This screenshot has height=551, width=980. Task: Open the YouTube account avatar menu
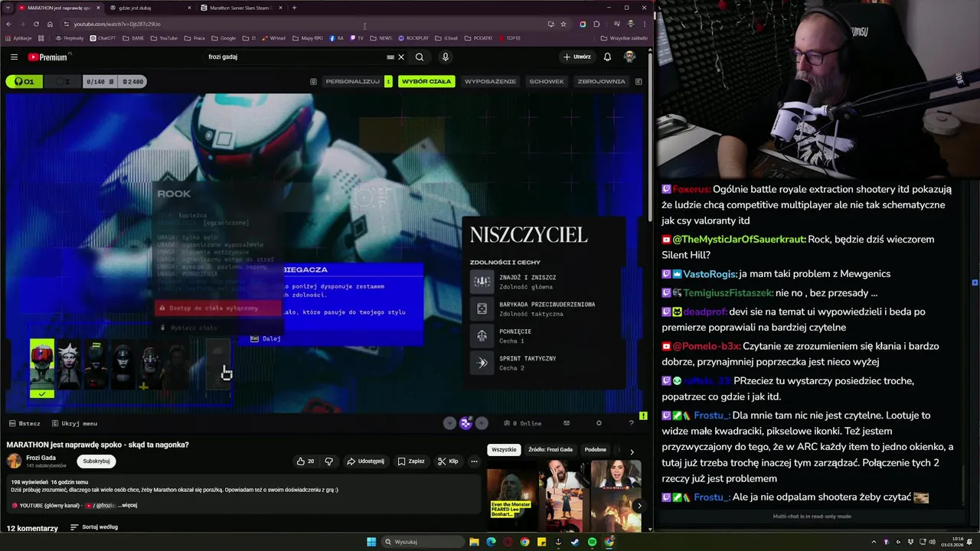(x=629, y=57)
